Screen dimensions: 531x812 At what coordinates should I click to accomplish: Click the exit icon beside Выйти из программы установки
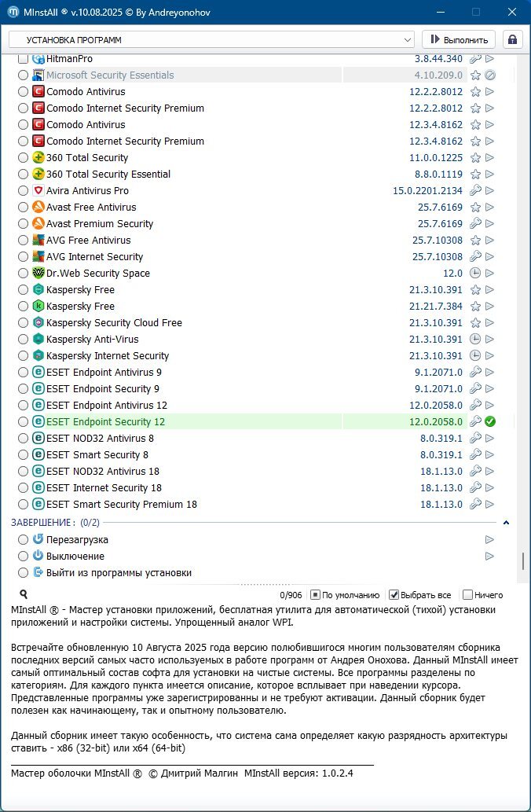tap(38, 572)
